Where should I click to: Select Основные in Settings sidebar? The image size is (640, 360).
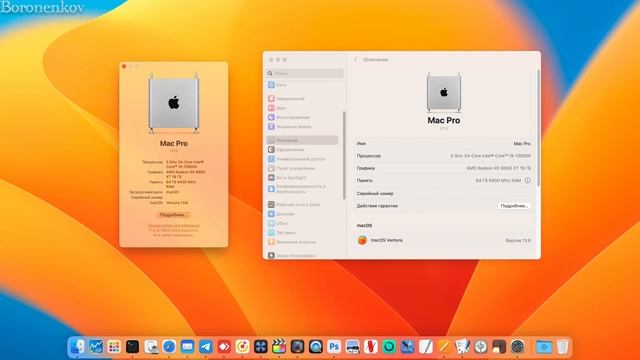(302, 140)
